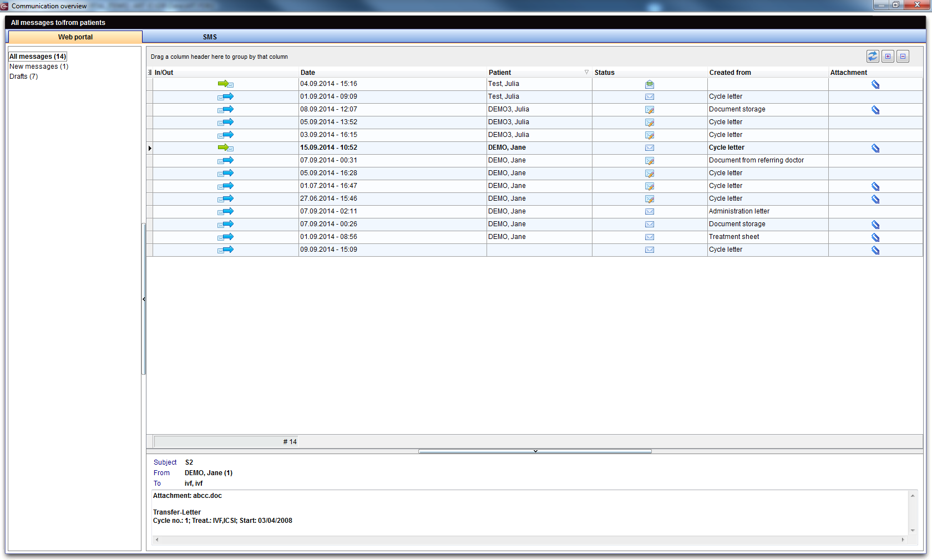Click the message body text area
This screenshot has width=932, height=560.
coord(530,512)
